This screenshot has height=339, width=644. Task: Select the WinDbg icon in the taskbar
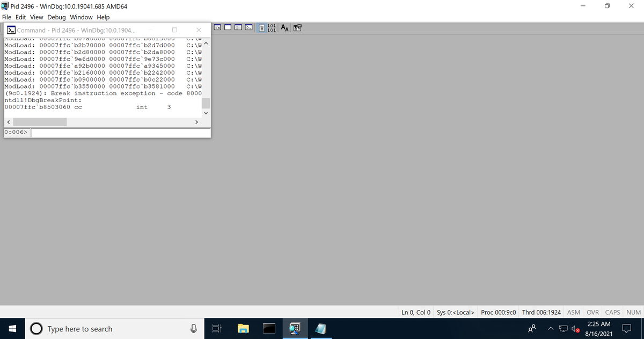[x=295, y=328]
